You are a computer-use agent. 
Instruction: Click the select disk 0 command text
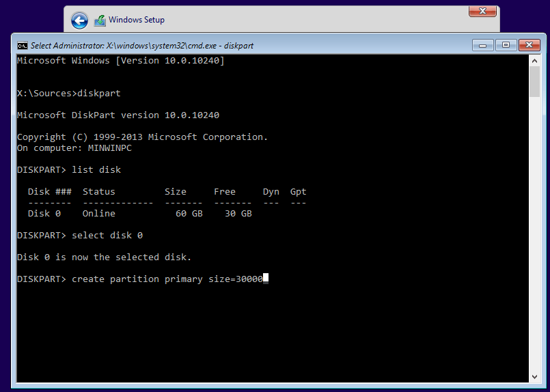click(107, 236)
